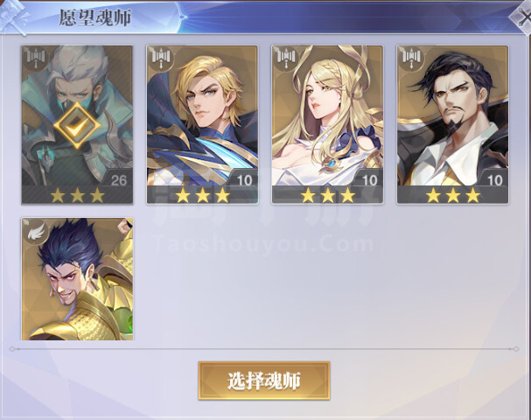Click the class icon on the masked hero card

[36, 57]
